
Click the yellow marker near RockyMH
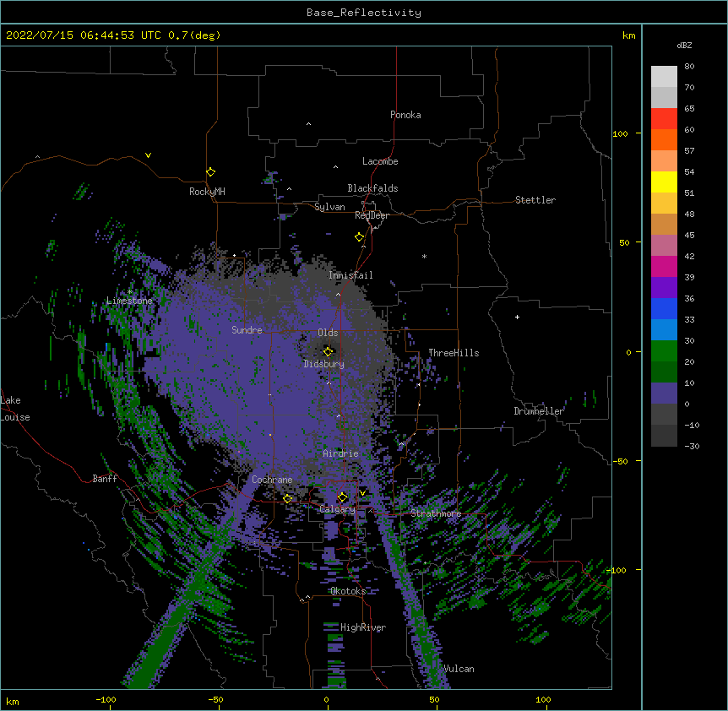[210, 171]
